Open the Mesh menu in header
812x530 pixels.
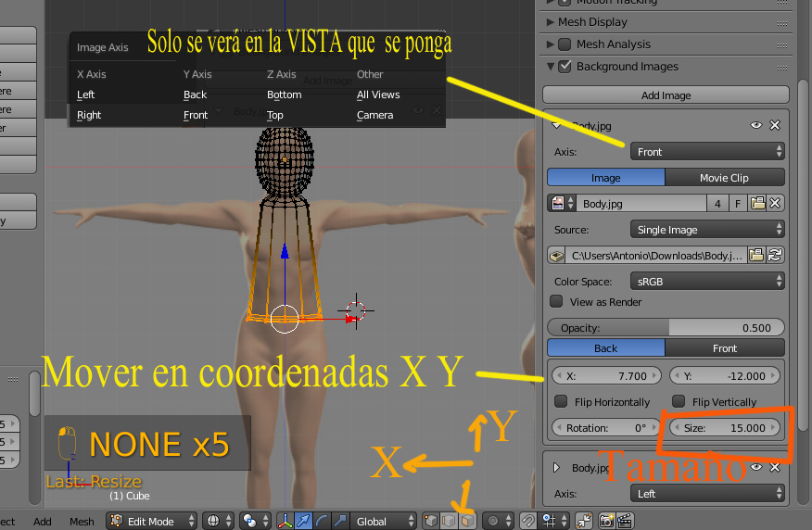click(x=82, y=522)
